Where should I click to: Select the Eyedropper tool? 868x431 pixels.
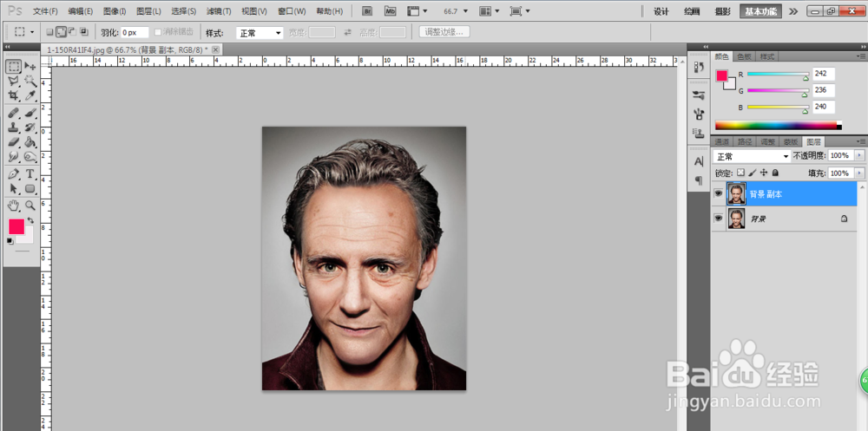pos(30,95)
